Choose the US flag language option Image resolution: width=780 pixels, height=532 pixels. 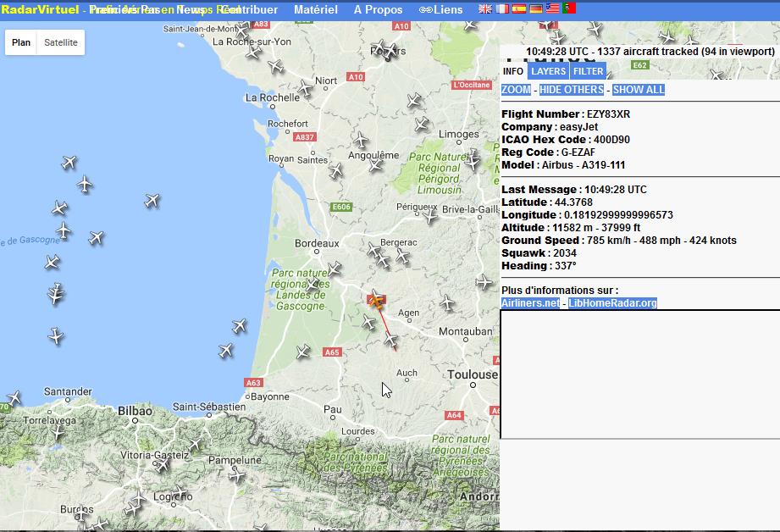coord(553,8)
